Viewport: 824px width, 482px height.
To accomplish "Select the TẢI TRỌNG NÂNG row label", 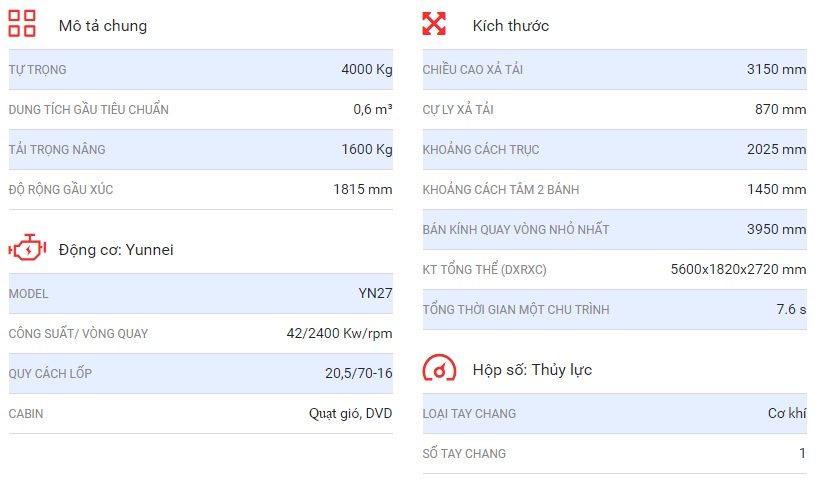I will pyautogui.click(x=57, y=150).
